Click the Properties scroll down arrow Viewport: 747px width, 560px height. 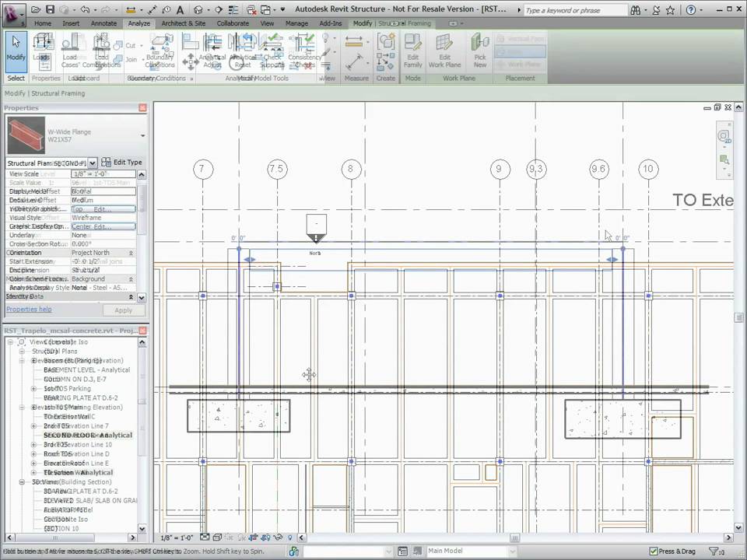(x=142, y=298)
